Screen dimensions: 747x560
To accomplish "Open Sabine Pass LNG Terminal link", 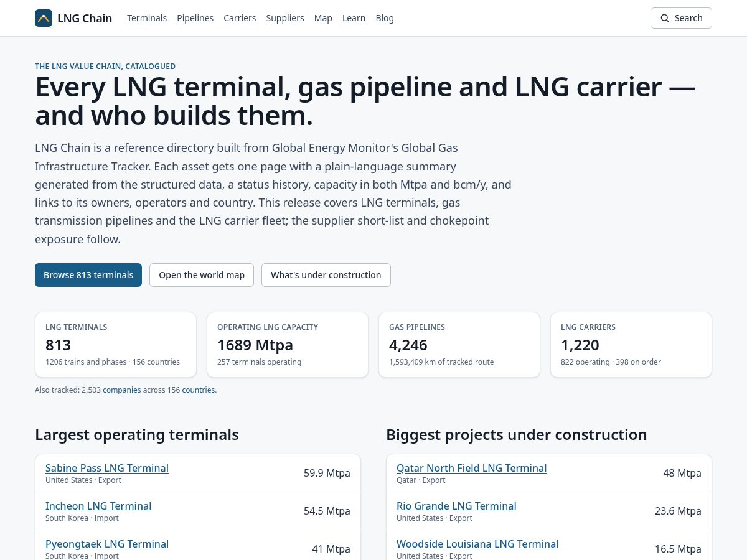I will [x=107, y=468].
